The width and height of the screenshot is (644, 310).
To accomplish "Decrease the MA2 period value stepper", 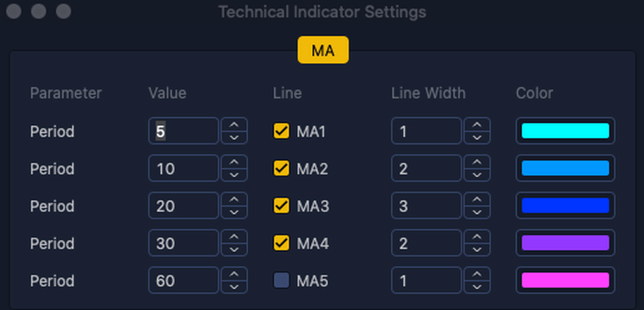I will pos(234,175).
